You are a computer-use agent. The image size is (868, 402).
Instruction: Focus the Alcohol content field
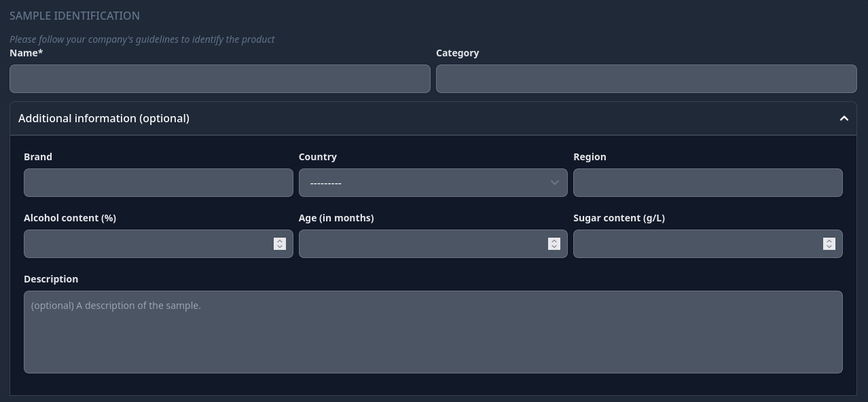click(158, 244)
